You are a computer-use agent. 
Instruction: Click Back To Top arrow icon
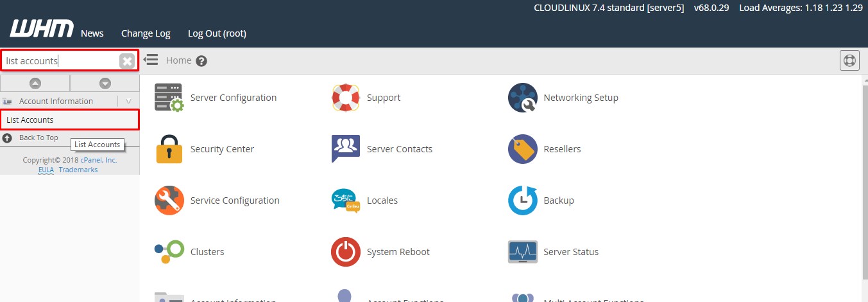[x=7, y=138]
